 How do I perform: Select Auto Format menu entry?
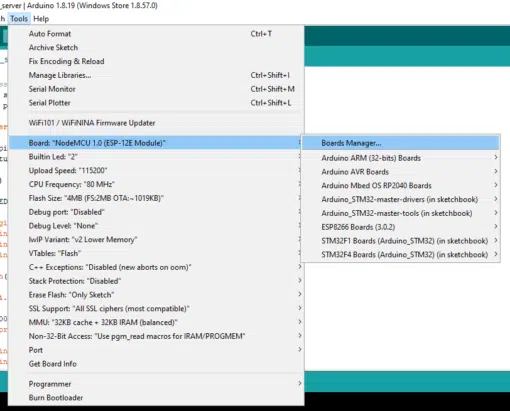(x=156, y=34)
